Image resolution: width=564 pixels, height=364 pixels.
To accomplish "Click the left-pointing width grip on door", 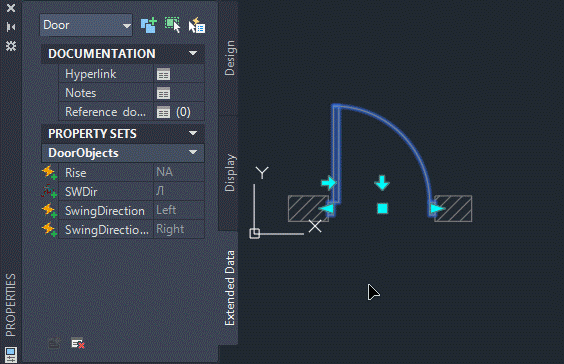I will click(327, 209).
